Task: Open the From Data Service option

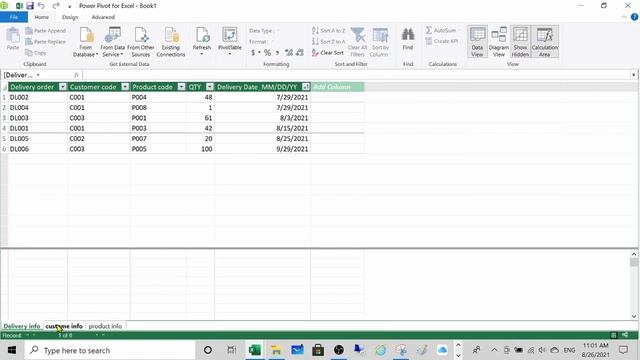Action: point(113,42)
